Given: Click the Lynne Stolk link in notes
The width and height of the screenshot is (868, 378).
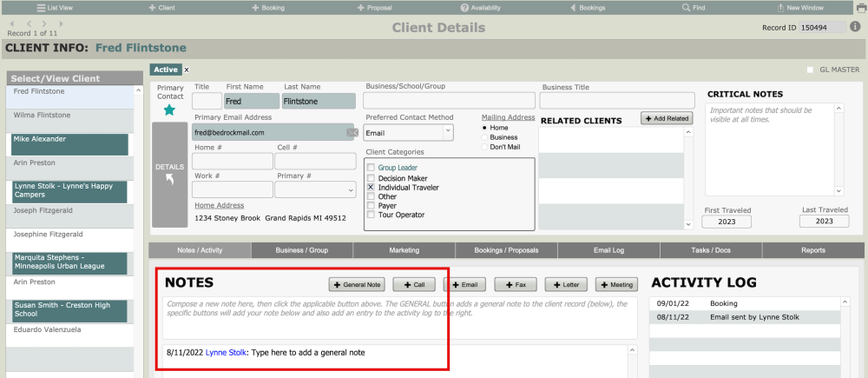Looking at the screenshot, I should 226,353.
